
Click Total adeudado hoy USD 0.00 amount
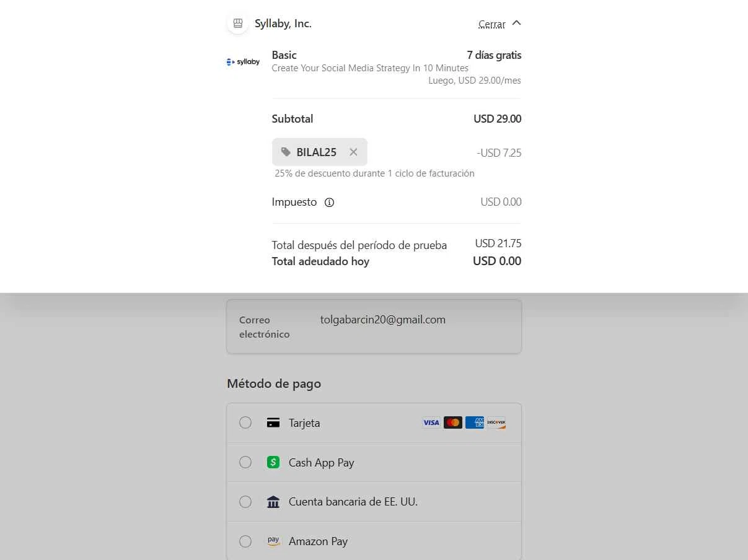coord(497,261)
